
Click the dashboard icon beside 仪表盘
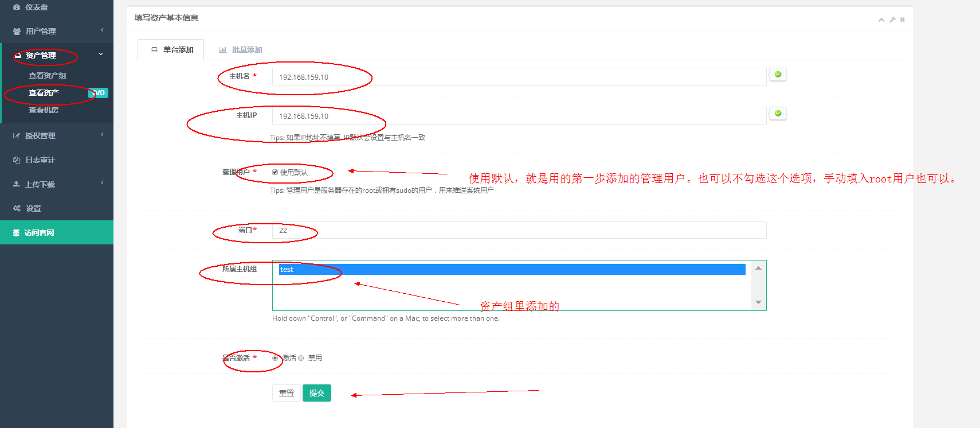tap(17, 7)
